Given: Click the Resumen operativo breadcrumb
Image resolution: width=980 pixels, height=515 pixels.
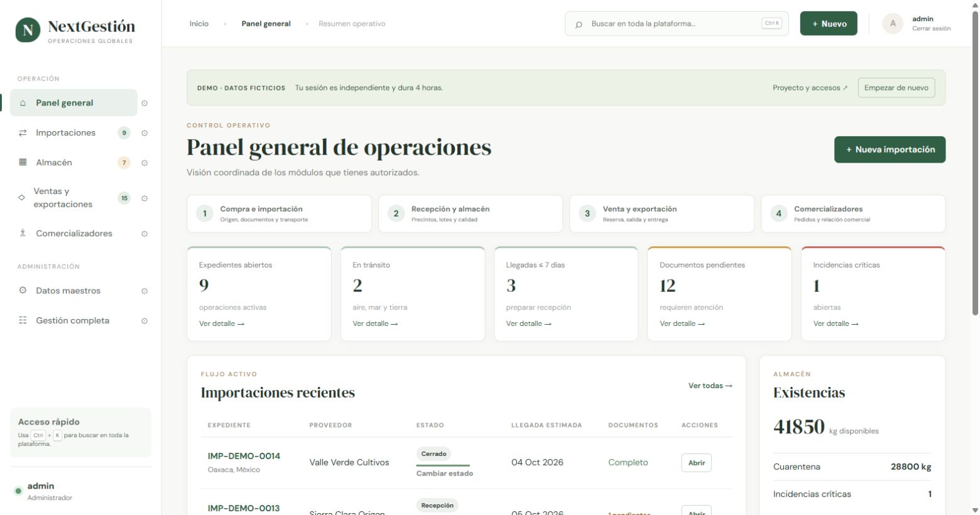Looking at the screenshot, I should [352, 24].
